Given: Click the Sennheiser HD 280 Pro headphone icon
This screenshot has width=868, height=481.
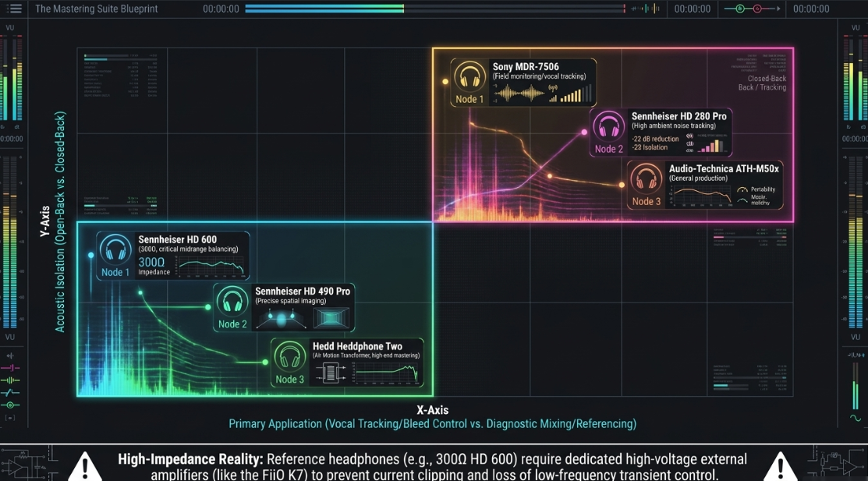Looking at the screenshot, I should [x=608, y=127].
